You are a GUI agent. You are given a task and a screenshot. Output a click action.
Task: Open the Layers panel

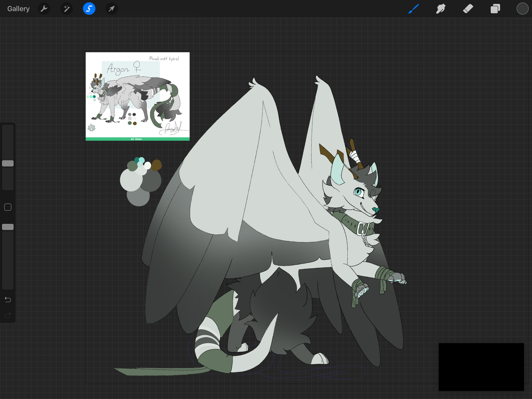click(495, 9)
